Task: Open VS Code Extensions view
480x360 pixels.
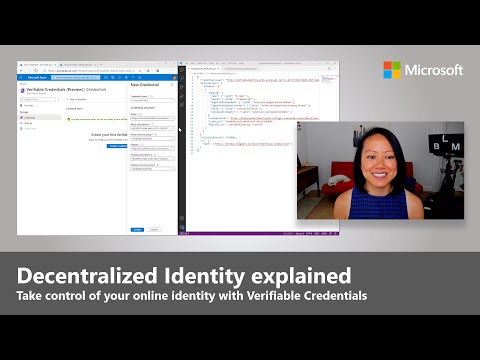Action: 182,105
